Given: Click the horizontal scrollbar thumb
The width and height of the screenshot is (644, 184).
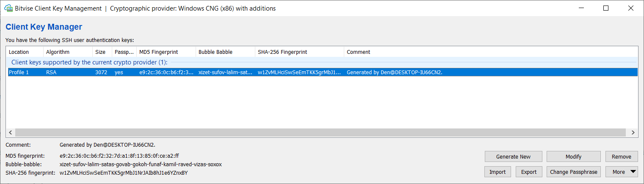Looking at the screenshot, I should pyautogui.click(x=320, y=132).
